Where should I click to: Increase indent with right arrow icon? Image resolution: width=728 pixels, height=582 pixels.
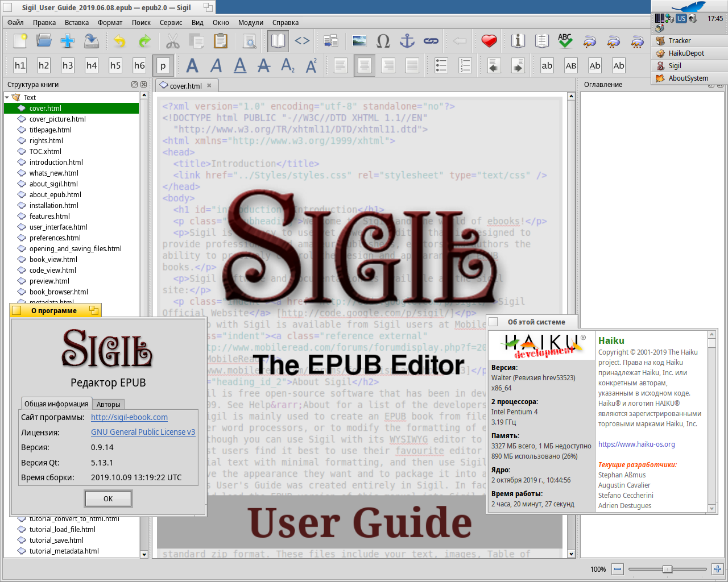point(518,65)
